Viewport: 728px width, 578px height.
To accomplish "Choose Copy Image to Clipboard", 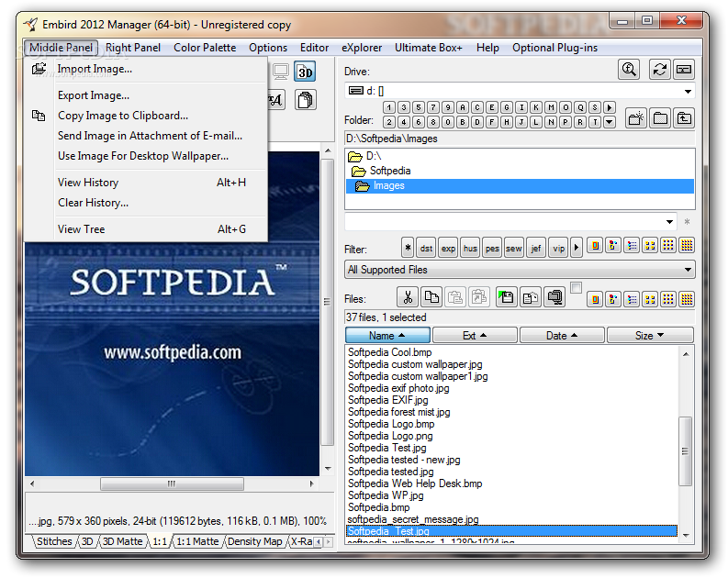I will coord(123,116).
